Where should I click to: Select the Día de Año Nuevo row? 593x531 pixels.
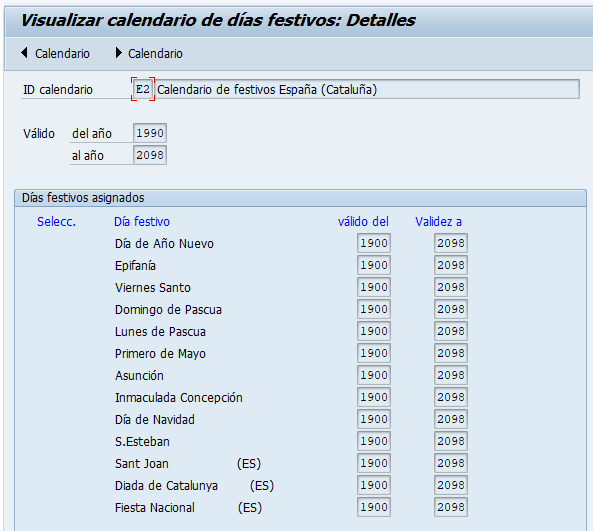point(164,244)
